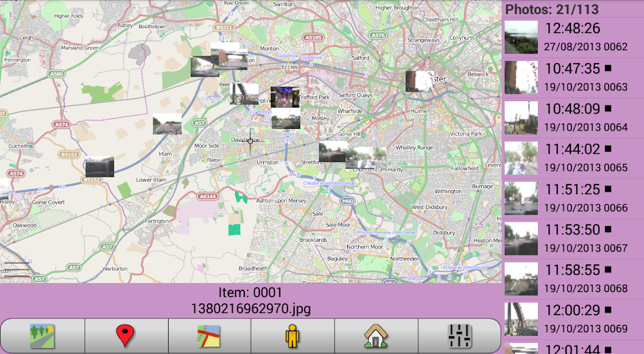Screen dimensions: 644x354
Task: Open map photo thumbnail above Irlam
Action: (x=167, y=124)
